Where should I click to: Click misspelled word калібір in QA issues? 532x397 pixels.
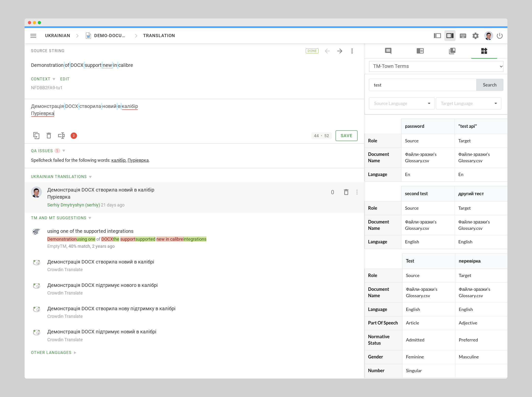point(118,160)
